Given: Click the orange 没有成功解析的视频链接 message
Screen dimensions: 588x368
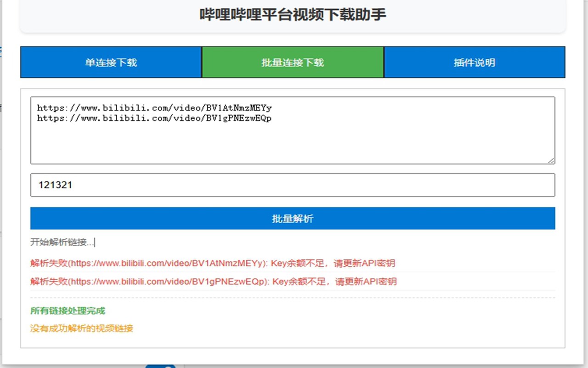Looking at the screenshot, I should 82,328.
